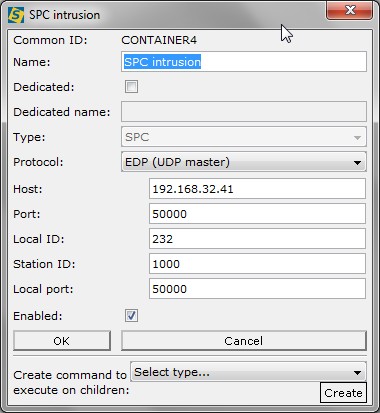Viewport: 380px width, 413px height.
Task: Click the Station ID: label
Action: [x=44, y=264]
